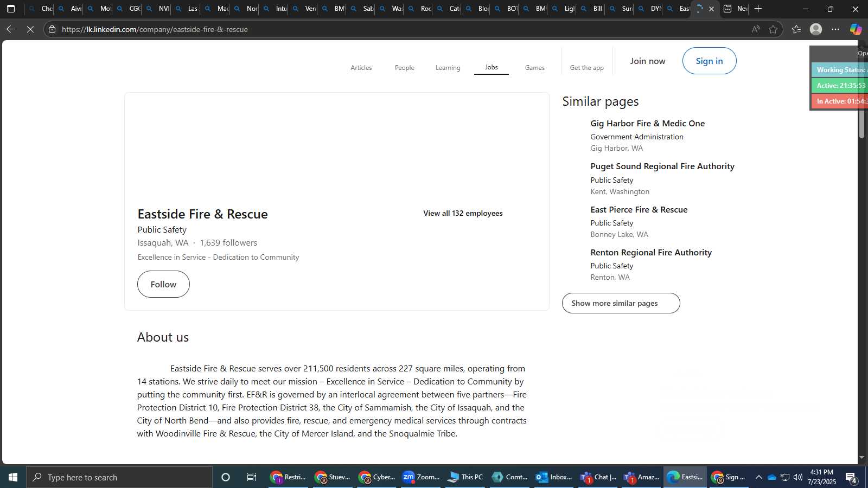Viewport: 868px width, 488px height.
Task: Open Edge Settings and more menu
Action: [x=835, y=29]
